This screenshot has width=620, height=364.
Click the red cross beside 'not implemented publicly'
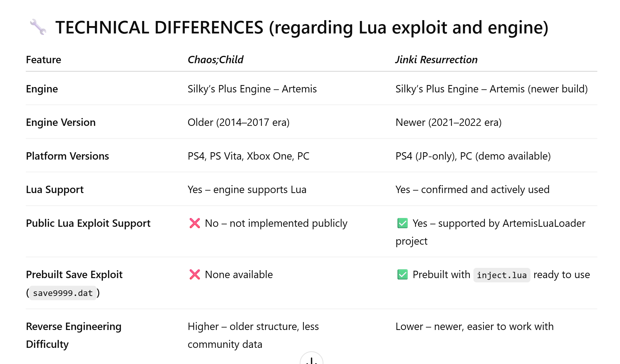pyautogui.click(x=195, y=223)
